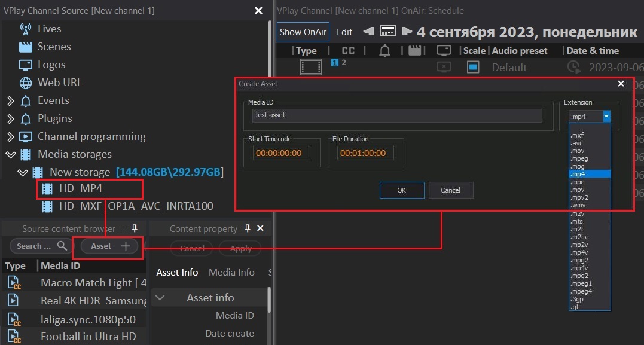
Task: Click the search magnifier icon
Action: (62, 246)
